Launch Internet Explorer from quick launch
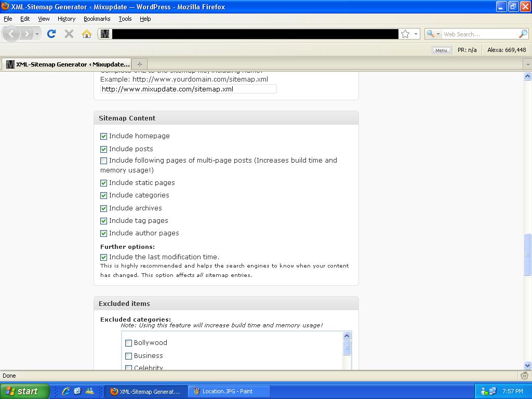This screenshot has height=399, width=532. point(66,391)
